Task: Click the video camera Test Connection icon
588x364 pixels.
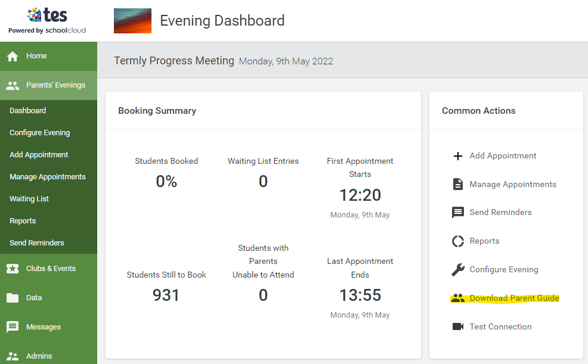Action: [458, 326]
